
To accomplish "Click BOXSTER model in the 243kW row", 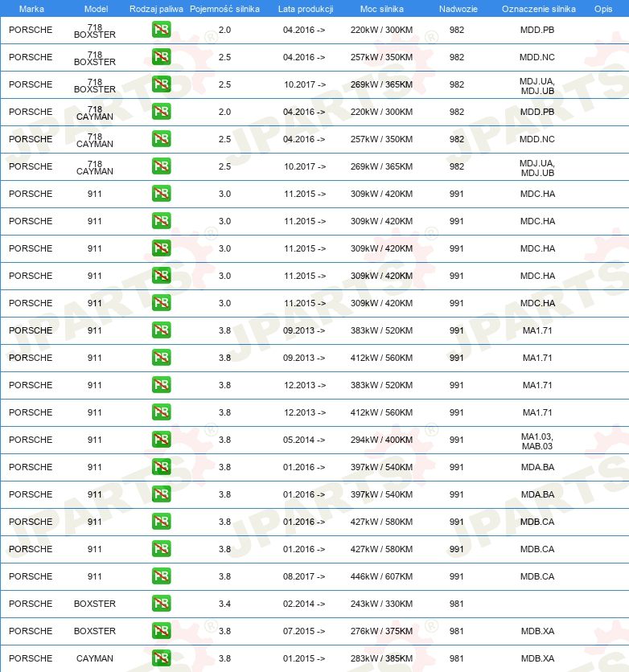I will tap(95, 604).
